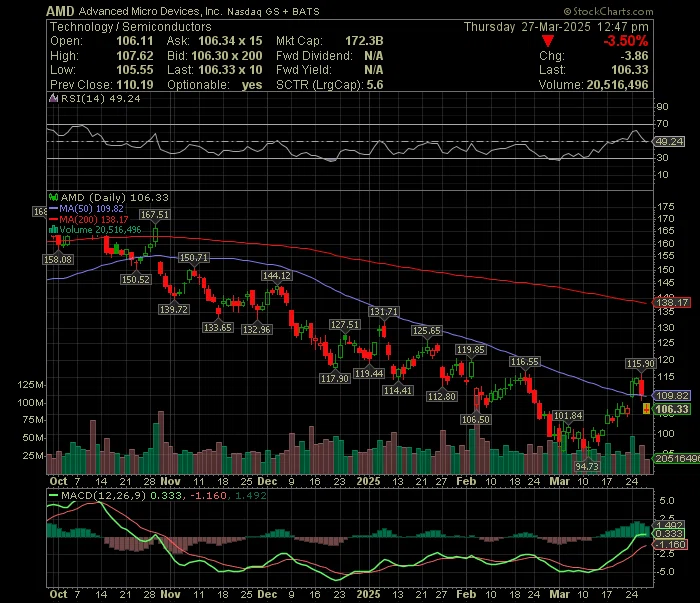This screenshot has width=700, height=603.
Task: Click the Technology / Semiconductors sector label
Action: [x=130, y=27]
